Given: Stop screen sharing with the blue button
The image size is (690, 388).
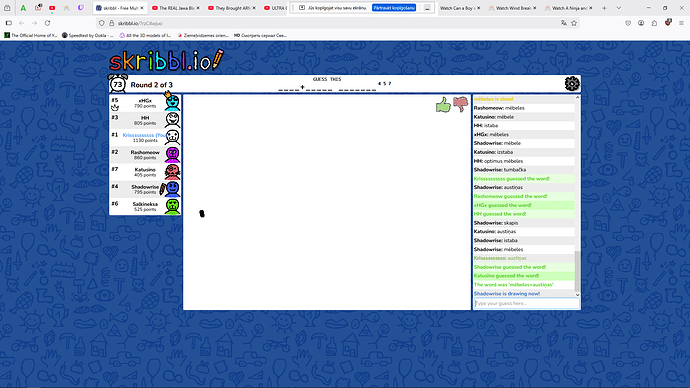Looking at the screenshot, I should coord(394,8).
